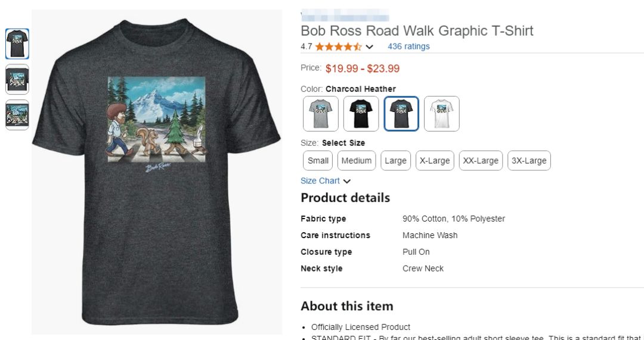Choose the light gray shirt color swatch
This screenshot has width=644, height=340.
tap(321, 114)
